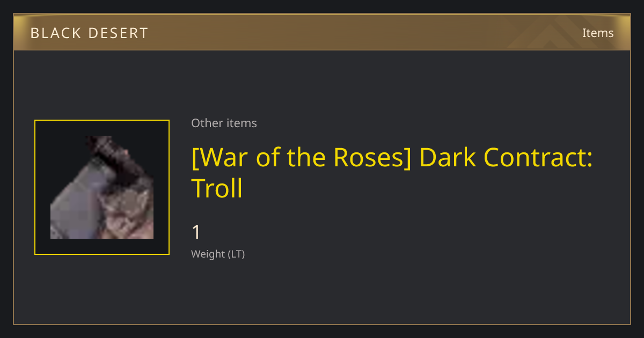The height and width of the screenshot is (338, 644).
Task: Click the [War of the Roses] tag text
Action: pos(302,157)
